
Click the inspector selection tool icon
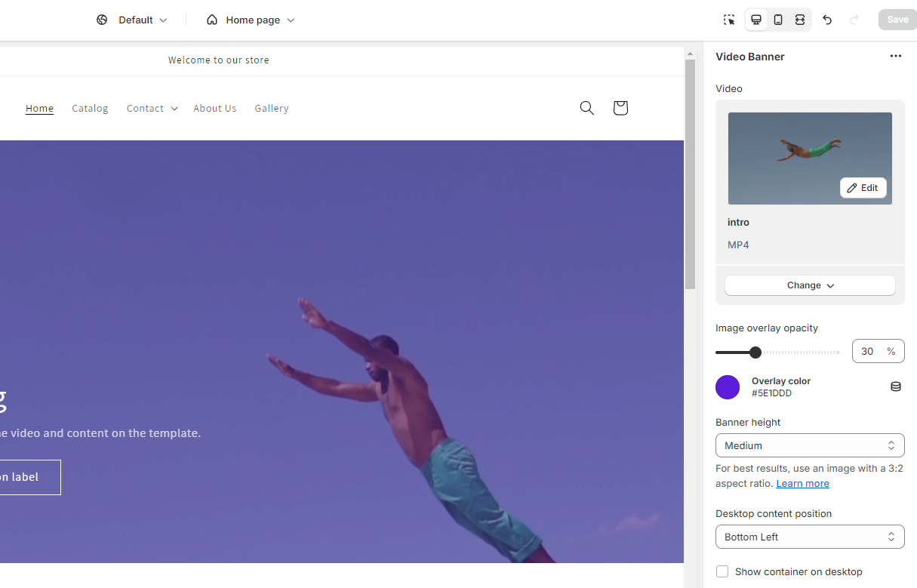(729, 20)
